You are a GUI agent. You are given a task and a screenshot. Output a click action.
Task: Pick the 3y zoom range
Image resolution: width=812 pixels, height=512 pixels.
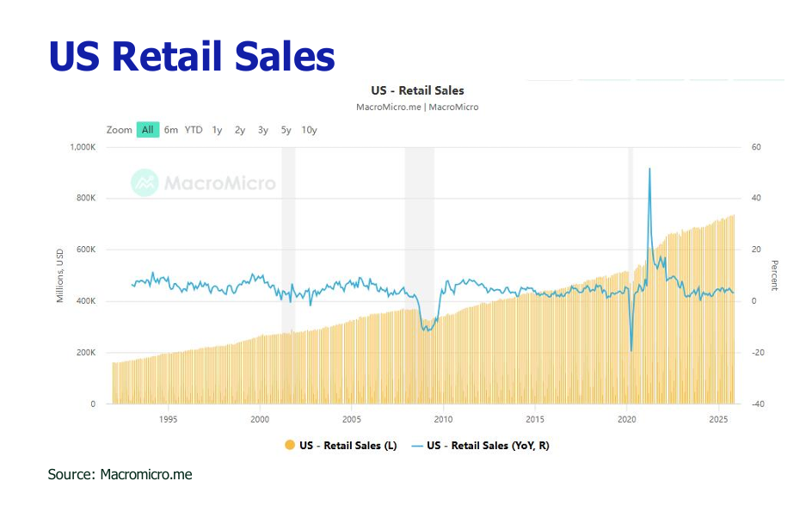click(263, 130)
